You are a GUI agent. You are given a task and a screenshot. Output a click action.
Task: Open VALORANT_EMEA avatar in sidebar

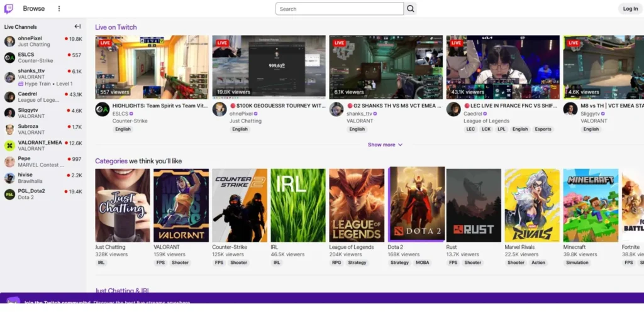[10, 146]
